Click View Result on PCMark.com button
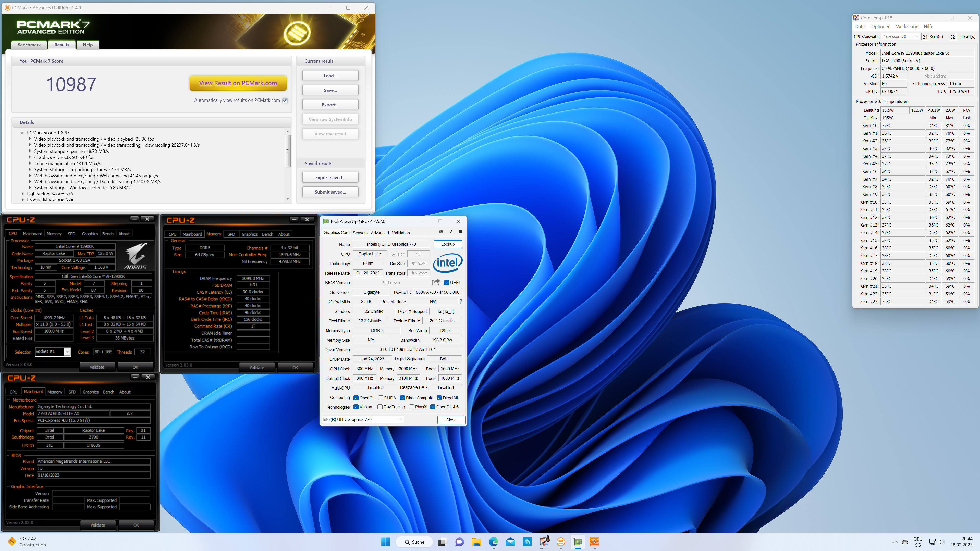 tap(238, 83)
